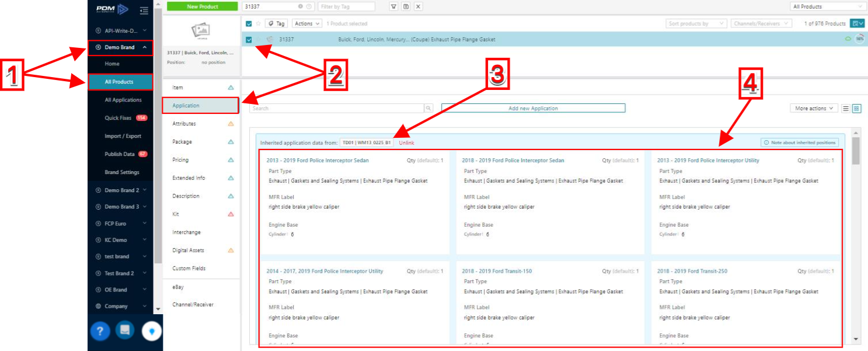Click the Pricing status triangle
The width and height of the screenshot is (868, 351).
231,160
